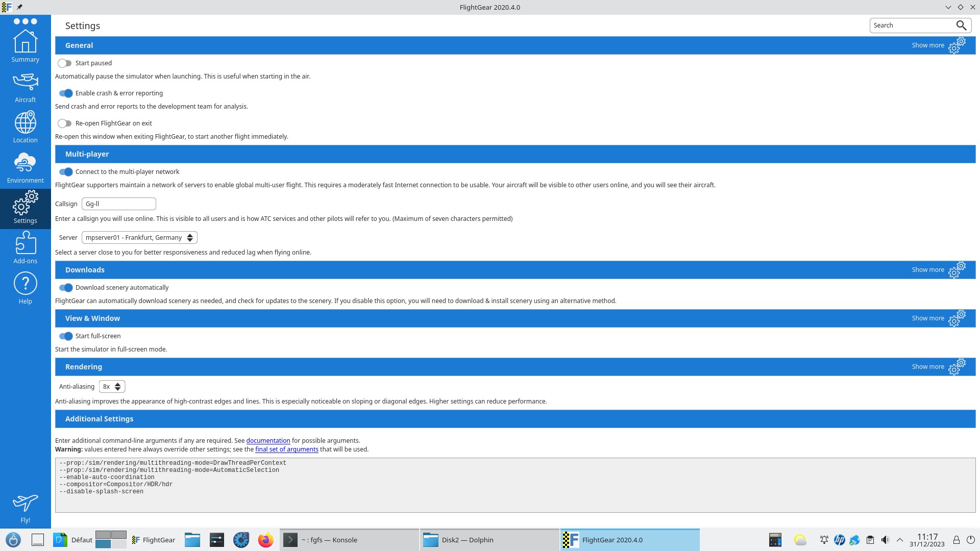This screenshot has width=980, height=551.
Task: Expand hidden system tray icons arrow
Action: tap(900, 540)
